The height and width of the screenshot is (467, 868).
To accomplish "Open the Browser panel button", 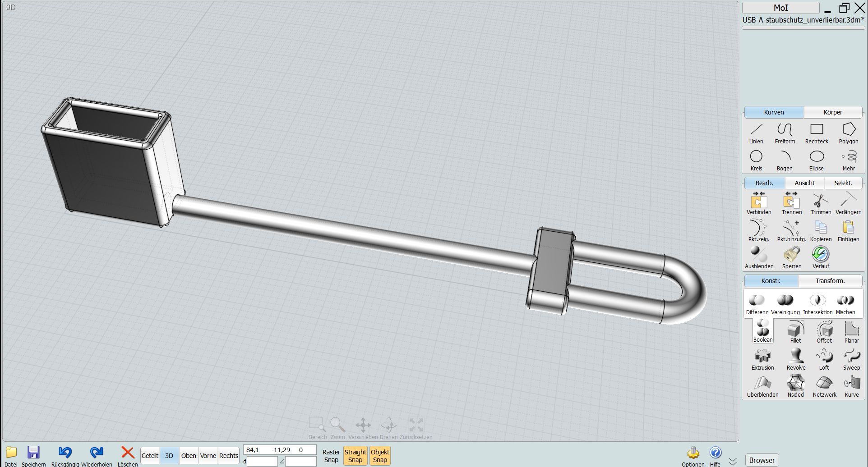I will 762,460.
